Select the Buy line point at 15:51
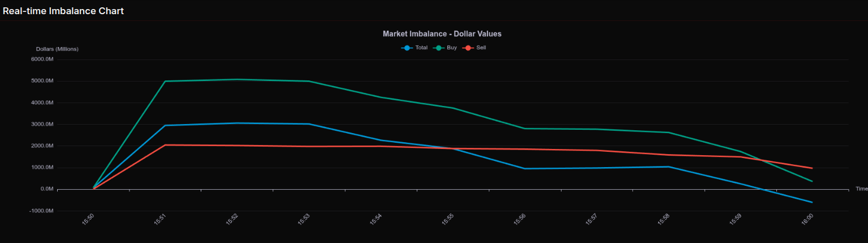The height and width of the screenshot is (243, 868). 165,81
